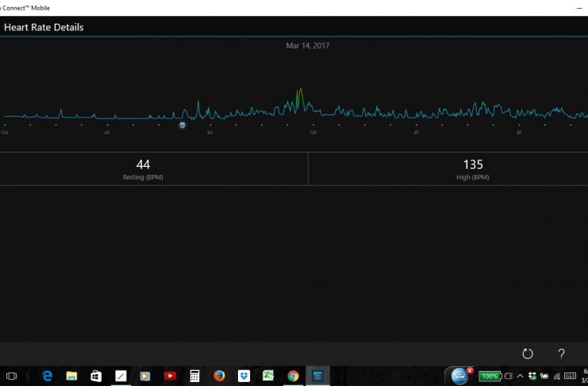Launch Microsoft Store from the taskbar

tap(96, 376)
